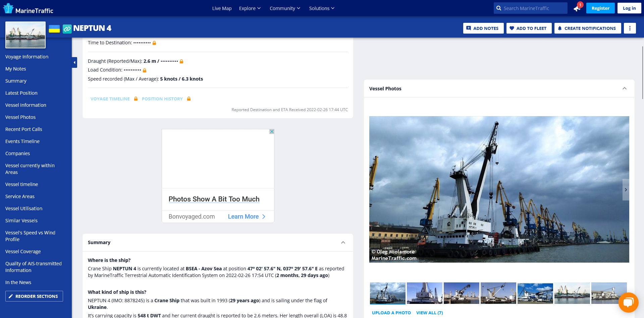Add vessel with ADD TO FLEET button
Viewport: 644px width, 318px height.
point(528,28)
